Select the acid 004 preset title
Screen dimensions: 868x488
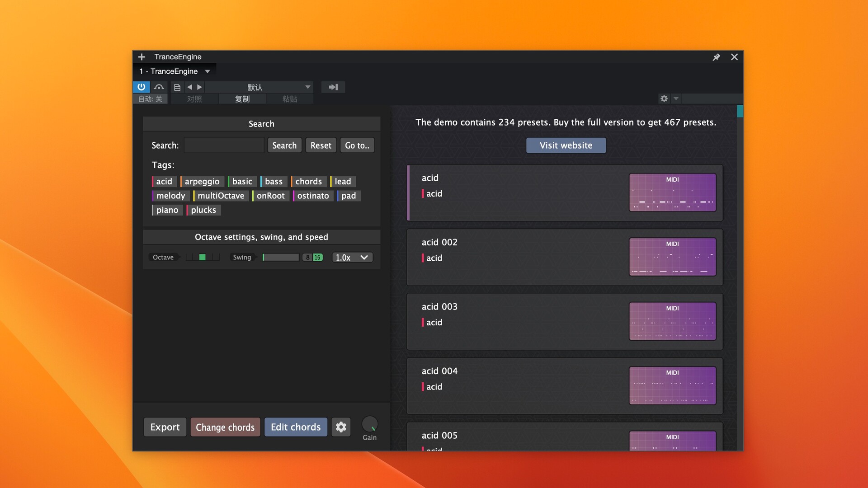439,371
